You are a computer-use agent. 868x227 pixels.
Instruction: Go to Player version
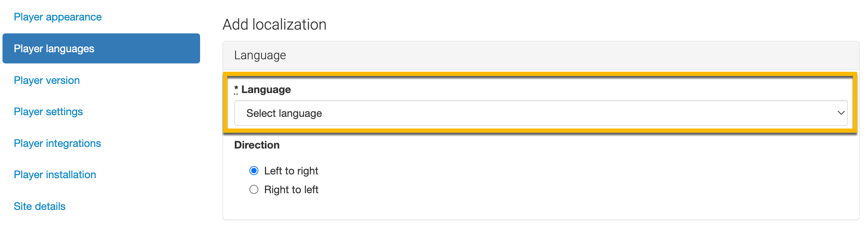point(47,80)
